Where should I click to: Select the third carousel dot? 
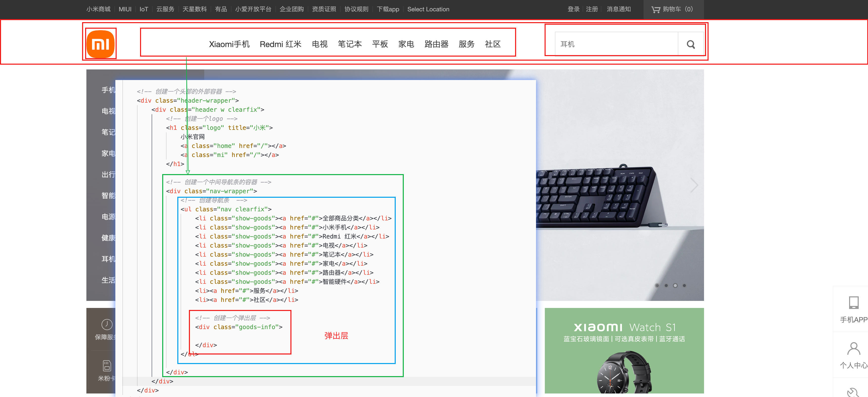(675, 285)
